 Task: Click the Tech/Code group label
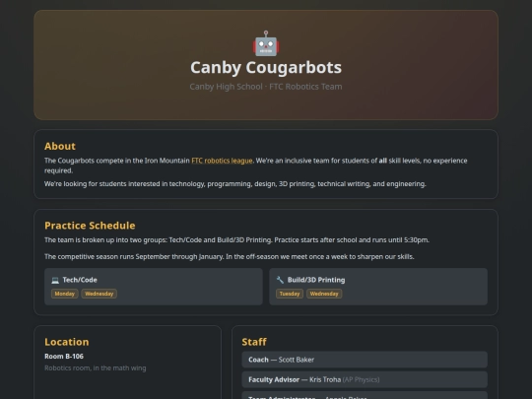tap(80, 280)
